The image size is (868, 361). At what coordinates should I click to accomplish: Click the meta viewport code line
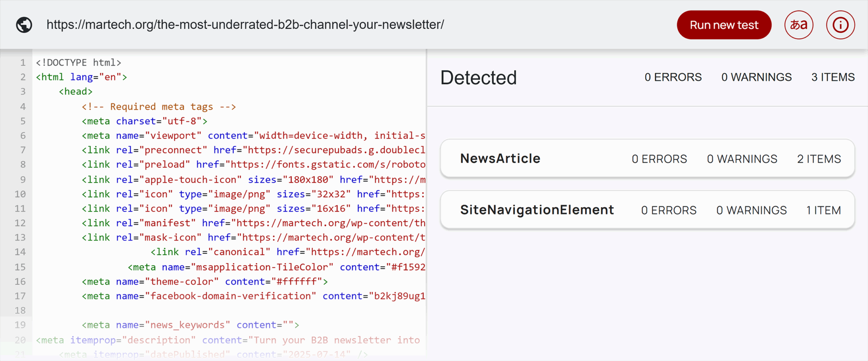tap(253, 136)
